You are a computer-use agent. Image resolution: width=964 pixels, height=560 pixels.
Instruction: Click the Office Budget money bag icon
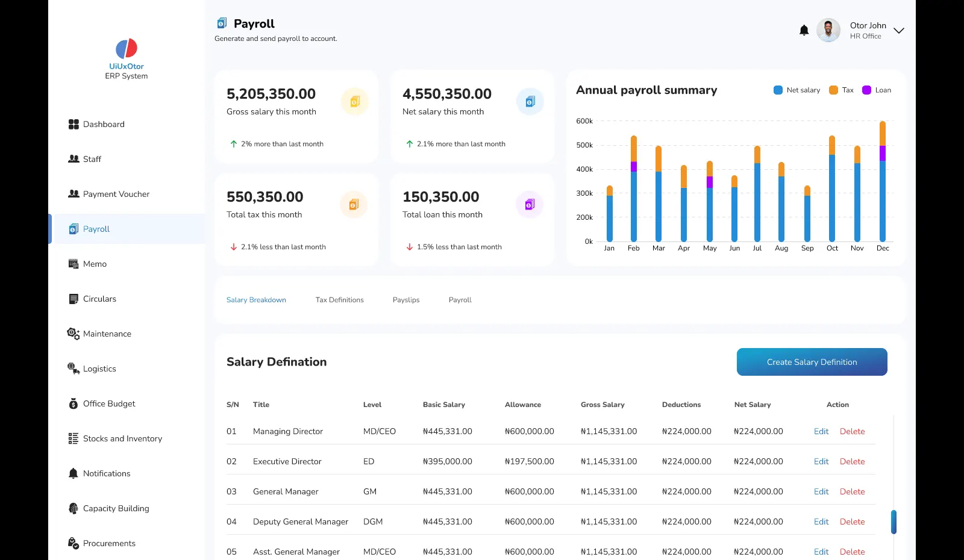[74, 403]
